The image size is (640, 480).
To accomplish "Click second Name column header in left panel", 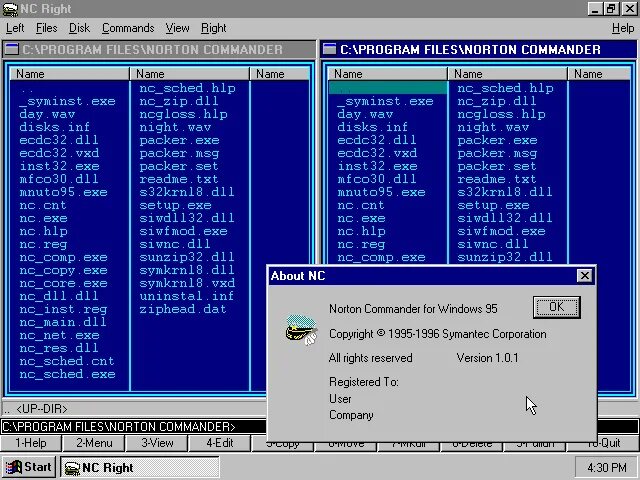I will click(x=189, y=74).
